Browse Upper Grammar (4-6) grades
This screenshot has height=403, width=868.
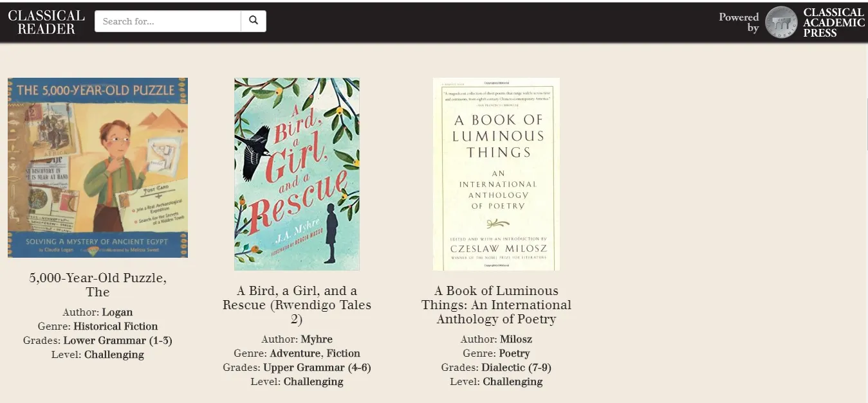coord(317,368)
